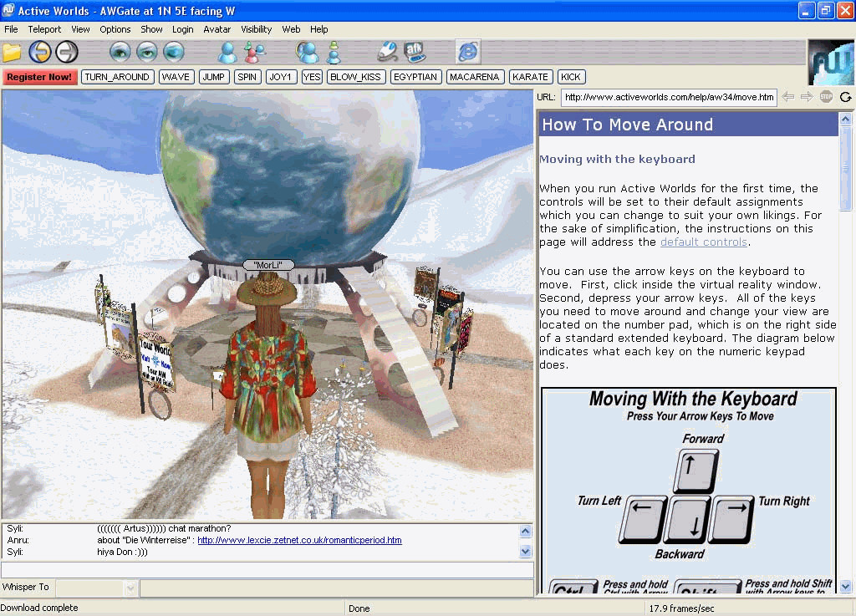Click the chat log scroll up arrow
Image resolution: width=856 pixels, height=616 pixels.
(x=525, y=531)
